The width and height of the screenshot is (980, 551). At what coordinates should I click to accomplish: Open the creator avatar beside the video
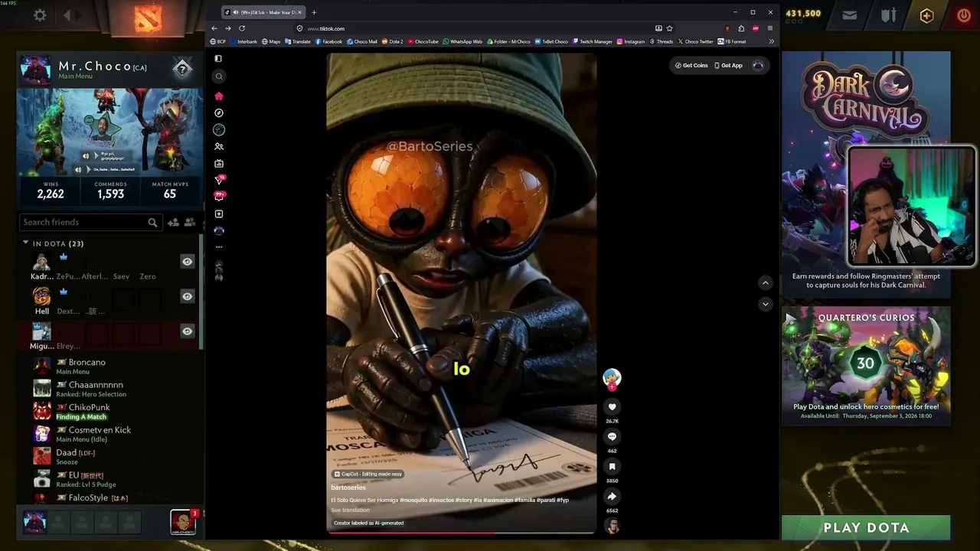(x=612, y=377)
